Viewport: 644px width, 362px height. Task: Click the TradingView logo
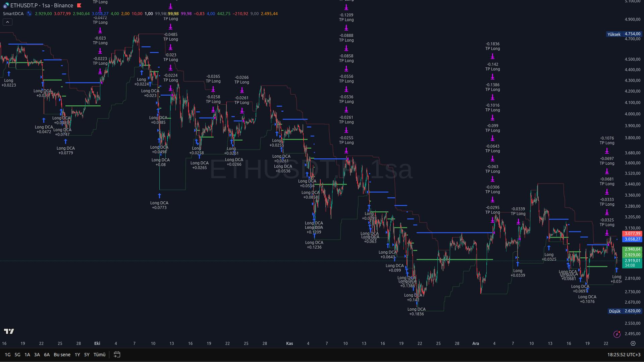9,331
